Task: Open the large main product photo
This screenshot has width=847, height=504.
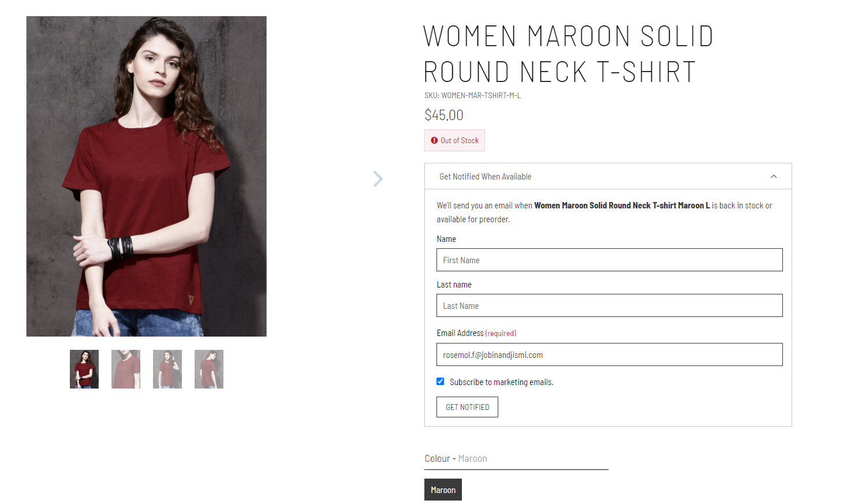Action: tap(147, 176)
